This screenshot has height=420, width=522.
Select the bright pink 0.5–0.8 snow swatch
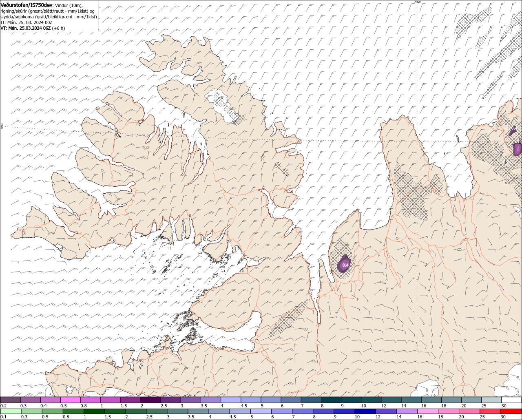tap(70, 400)
